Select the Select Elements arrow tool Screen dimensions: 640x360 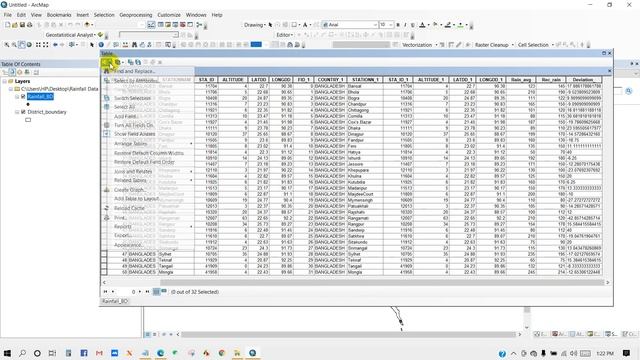coord(92,44)
